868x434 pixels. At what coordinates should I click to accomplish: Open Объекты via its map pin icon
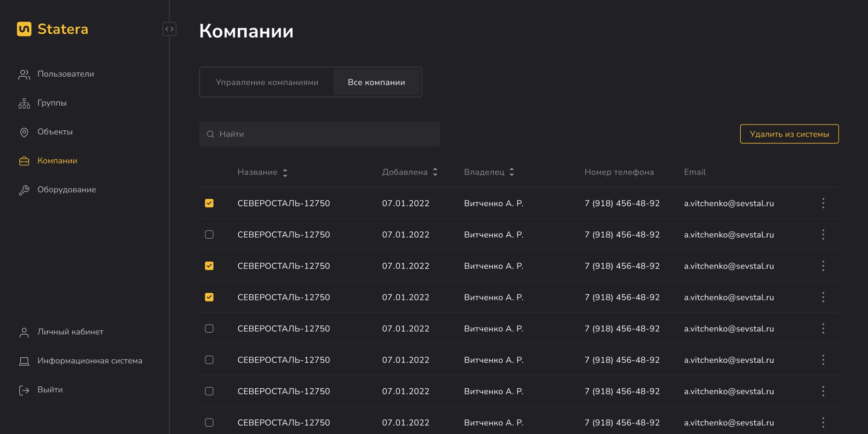coord(24,132)
